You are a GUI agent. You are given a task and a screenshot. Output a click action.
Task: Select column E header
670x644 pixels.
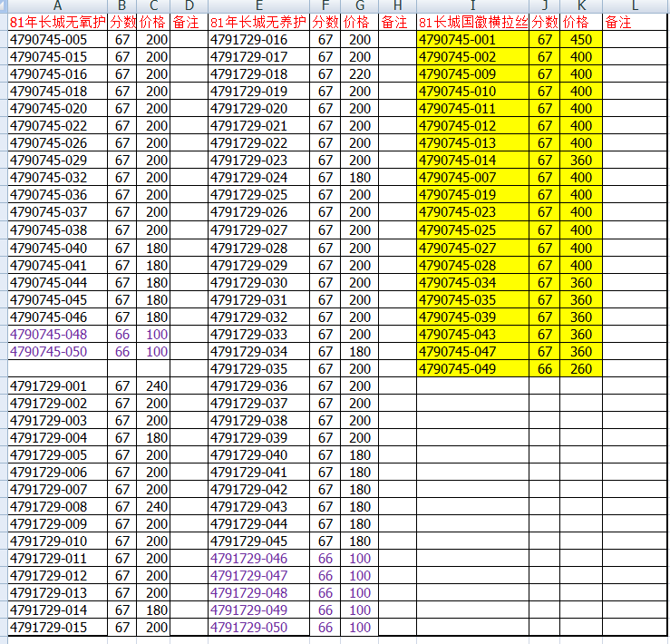tap(258, 5)
